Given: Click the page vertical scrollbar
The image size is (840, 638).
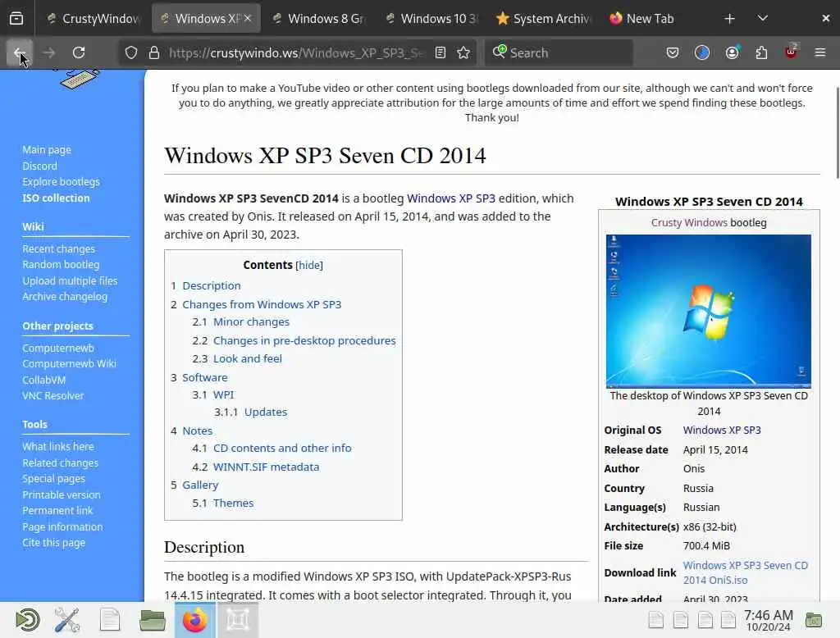Looking at the screenshot, I should coord(837,133).
